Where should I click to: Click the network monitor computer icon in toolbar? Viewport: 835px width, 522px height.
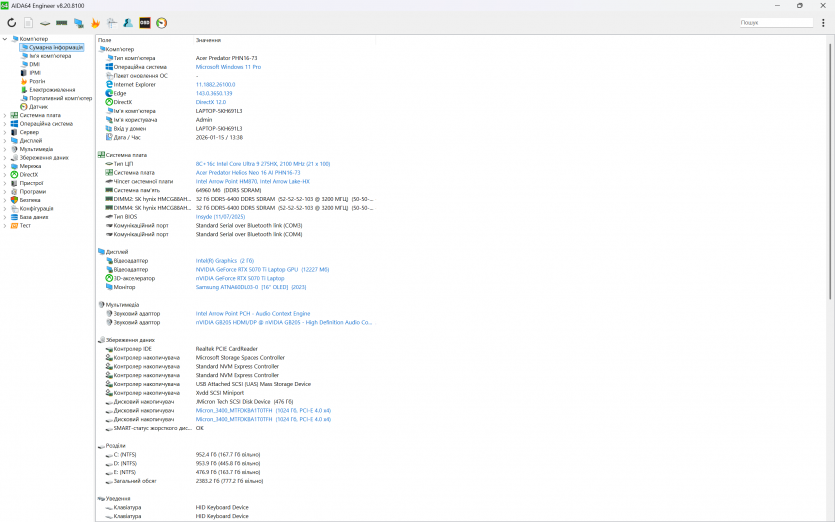tap(78, 22)
